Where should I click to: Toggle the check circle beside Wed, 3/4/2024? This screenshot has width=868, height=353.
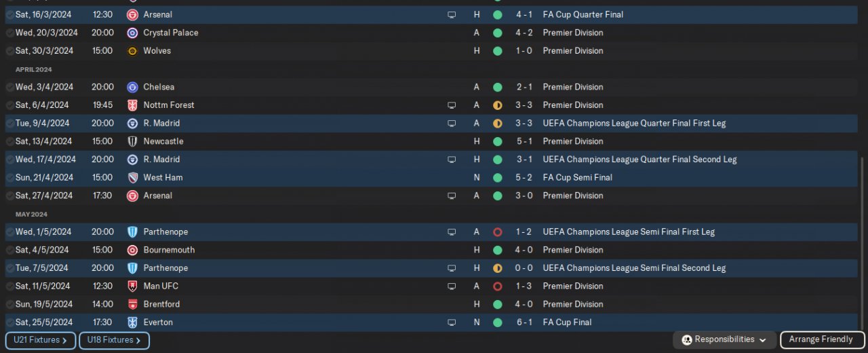point(10,87)
